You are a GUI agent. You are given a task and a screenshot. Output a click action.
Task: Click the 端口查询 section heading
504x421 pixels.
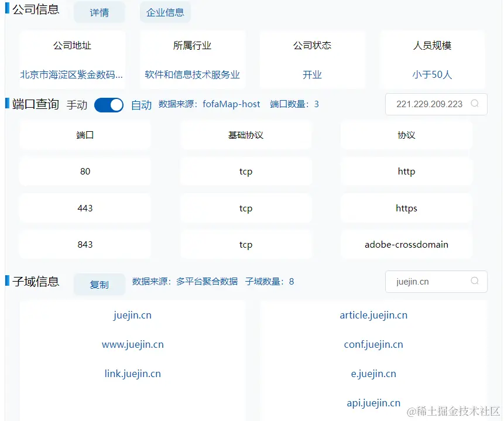pos(36,104)
